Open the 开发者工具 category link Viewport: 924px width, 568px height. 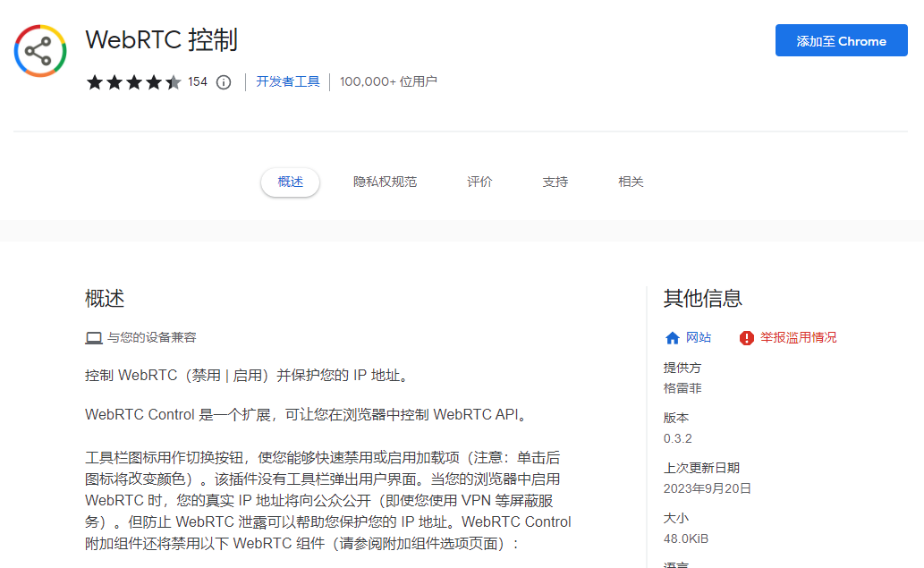pyautogui.click(x=287, y=81)
